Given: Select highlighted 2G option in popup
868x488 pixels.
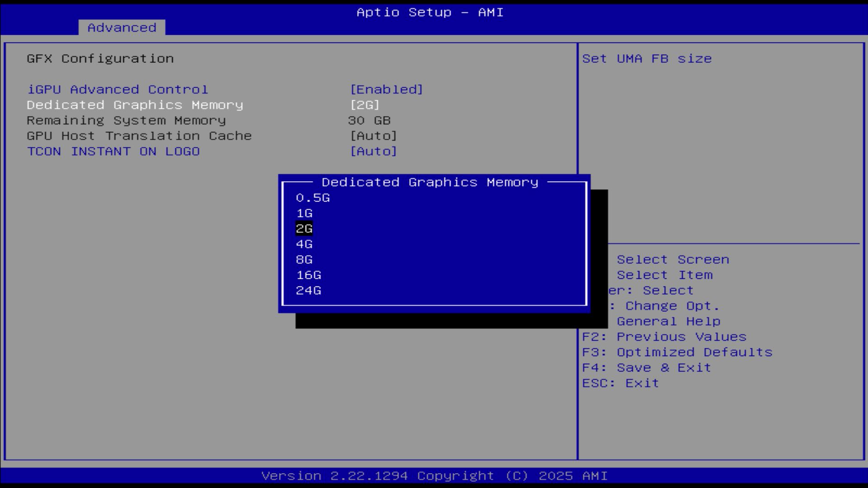Looking at the screenshot, I should coord(304,229).
